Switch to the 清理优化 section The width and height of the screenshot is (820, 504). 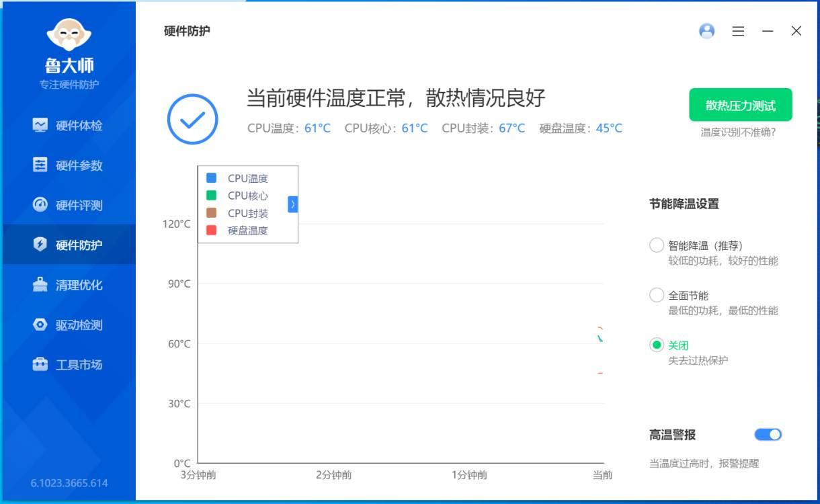(x=77, y=285)
